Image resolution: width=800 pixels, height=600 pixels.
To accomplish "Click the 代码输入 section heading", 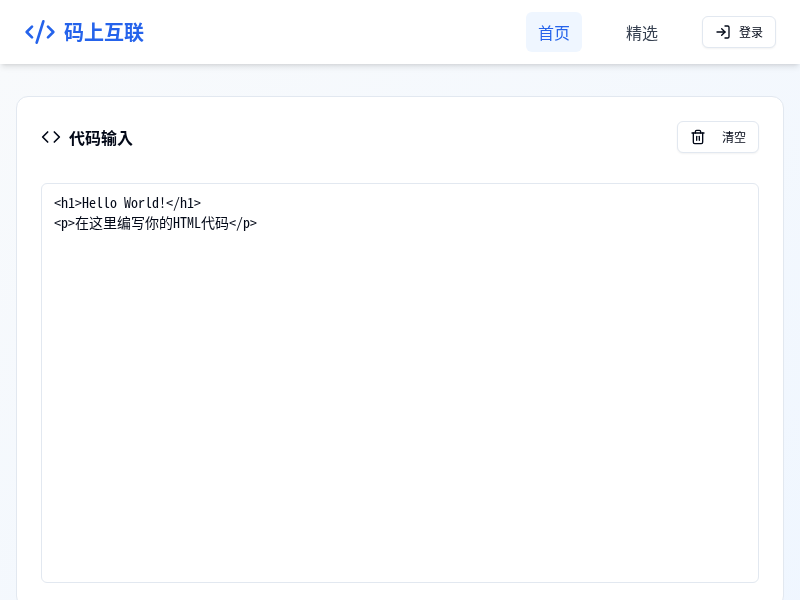I will pos(101,138).
